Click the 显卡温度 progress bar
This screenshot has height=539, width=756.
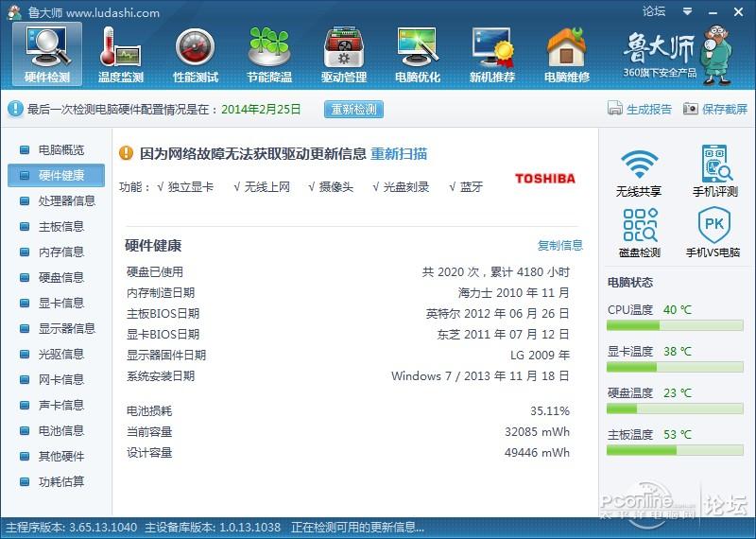click(x=675, y=367)
